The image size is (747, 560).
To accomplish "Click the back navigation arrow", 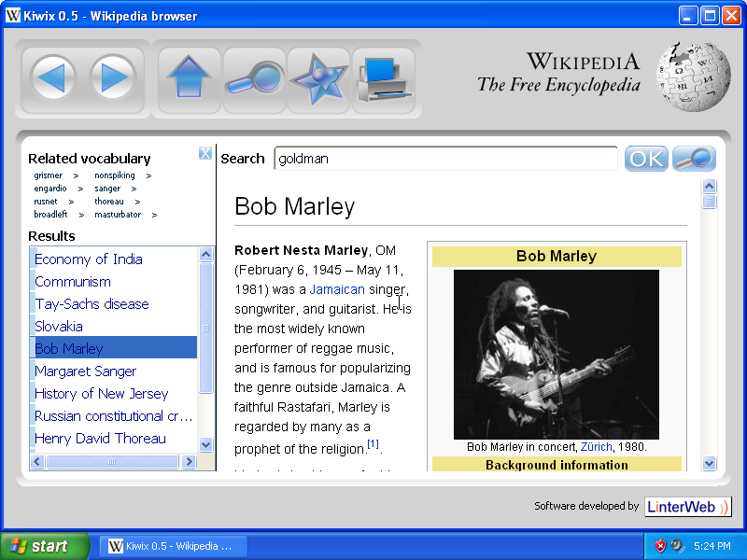I will click(x=53, y=78).
